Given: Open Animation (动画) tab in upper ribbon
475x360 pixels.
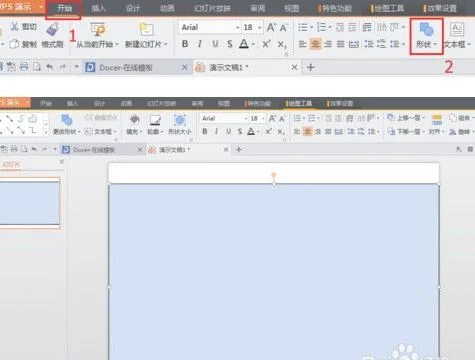Looking at the screenshot, I should point(167,8).
